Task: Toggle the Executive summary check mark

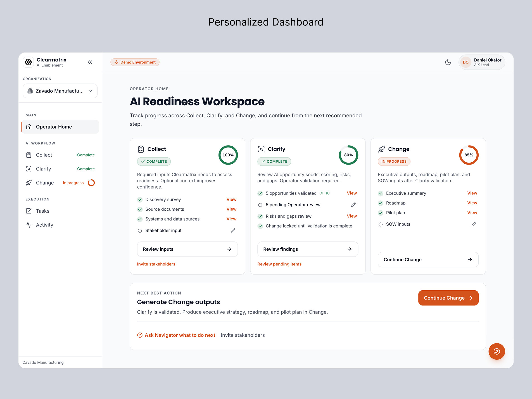Action: click(381, 194)
